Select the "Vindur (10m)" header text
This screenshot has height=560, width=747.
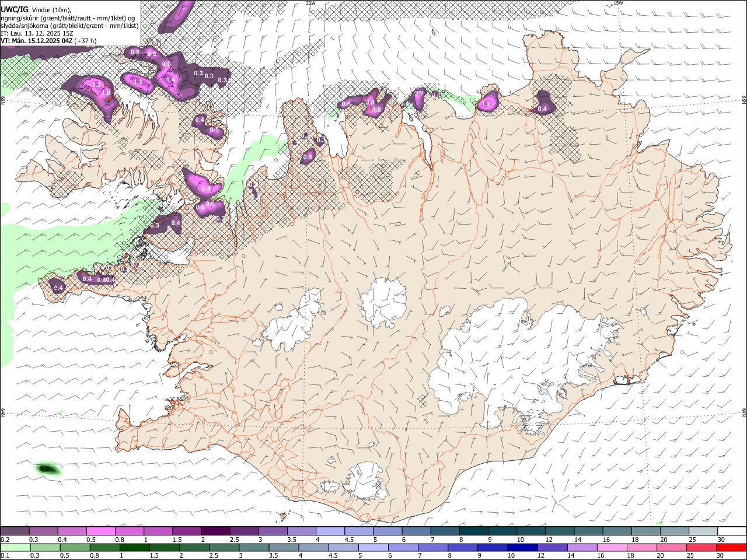53,9
